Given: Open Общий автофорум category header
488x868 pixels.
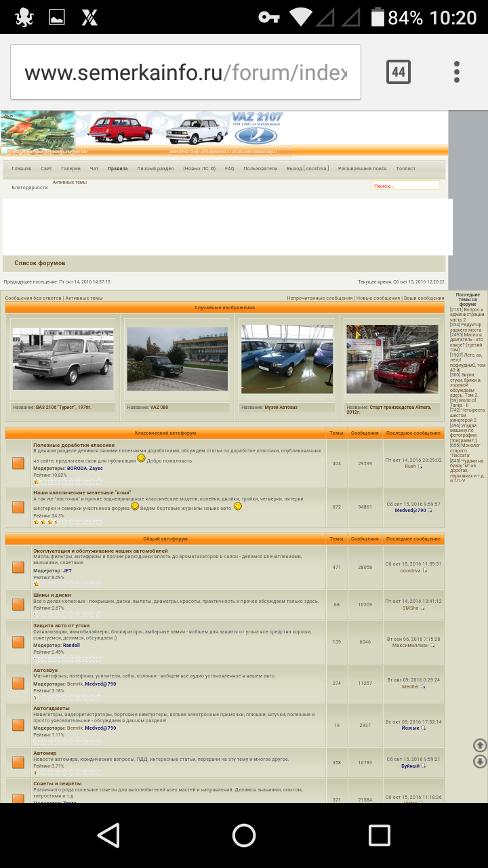Looking at the screenshot, I should (x=165, y=538).
